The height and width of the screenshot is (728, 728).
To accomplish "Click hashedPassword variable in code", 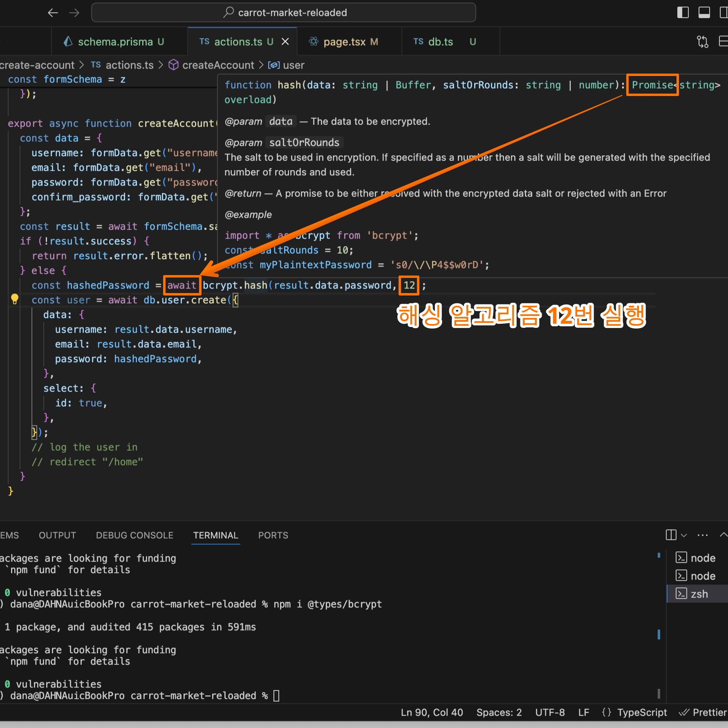I will (x=108, y=285).
